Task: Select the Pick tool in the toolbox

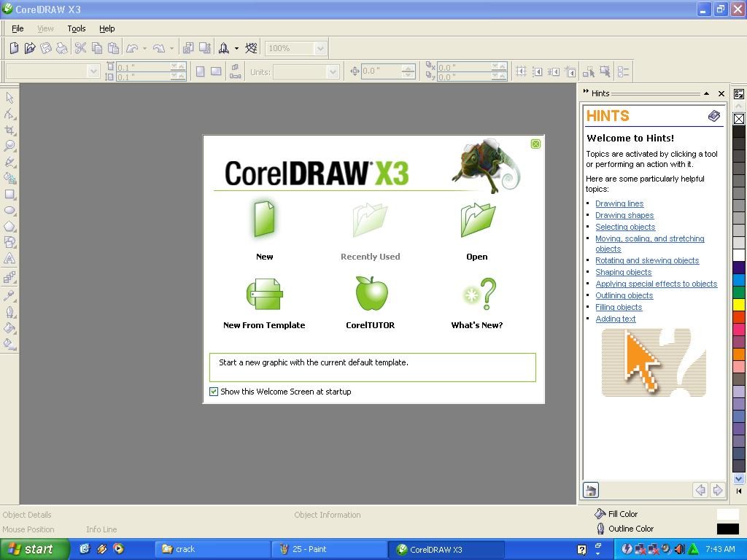Action: click(x=10, y=97)
